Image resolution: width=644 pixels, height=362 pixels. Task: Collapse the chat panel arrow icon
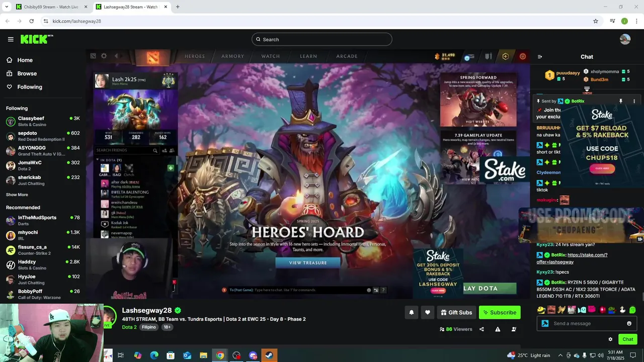(540, 57)
